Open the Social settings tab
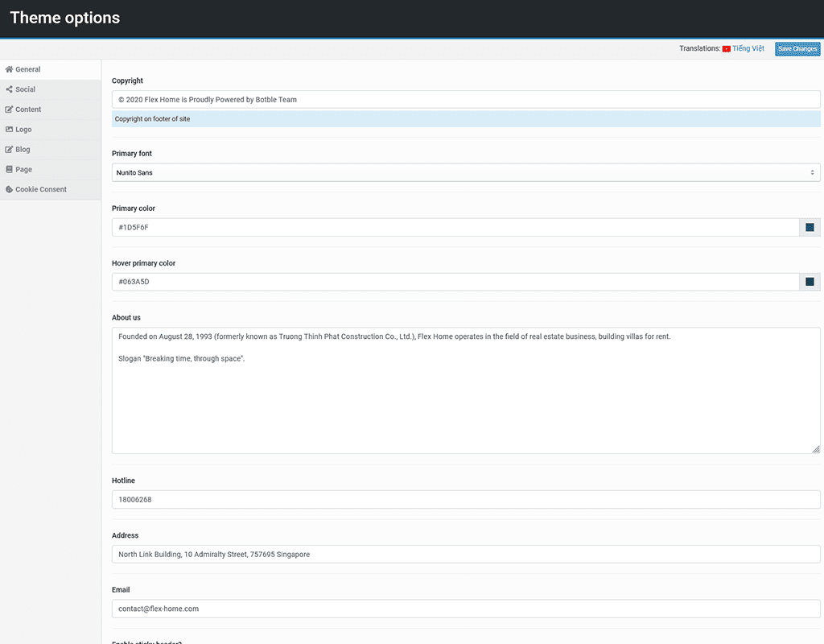Viewport: 824px width, 644px height. point(26,89)
